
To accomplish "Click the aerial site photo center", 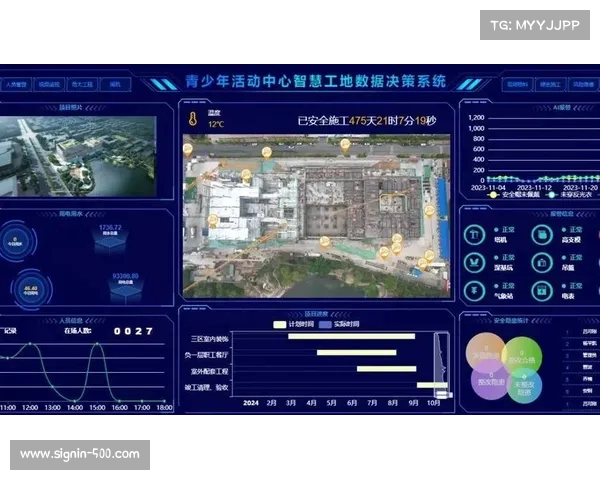I will 316,216.
